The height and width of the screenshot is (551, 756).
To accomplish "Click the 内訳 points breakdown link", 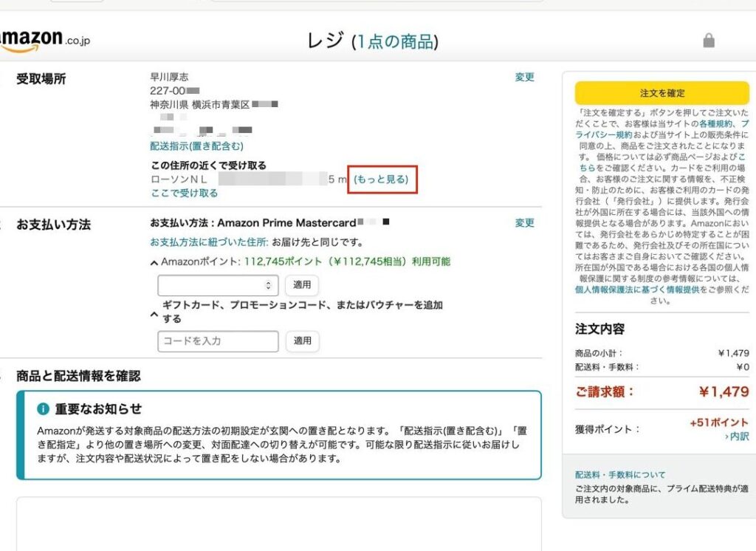I will tap(737, 437).
